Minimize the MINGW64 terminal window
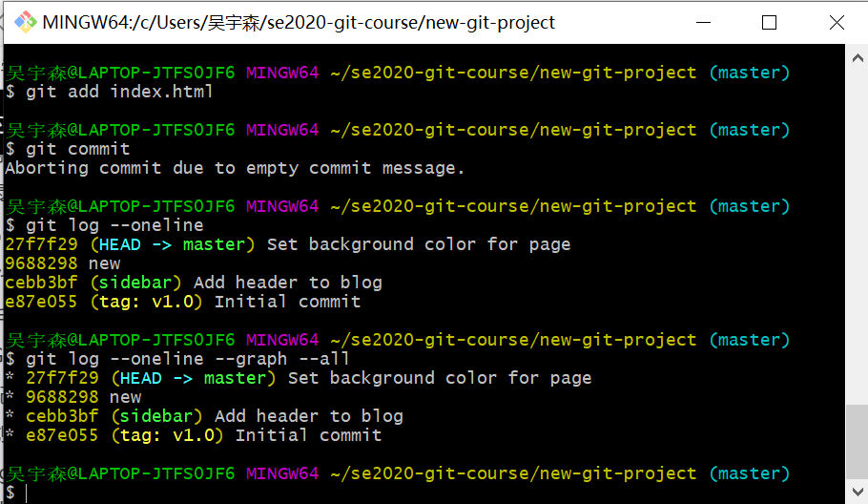868x504 pixels. pyautogui.click(x=703, y=22)
